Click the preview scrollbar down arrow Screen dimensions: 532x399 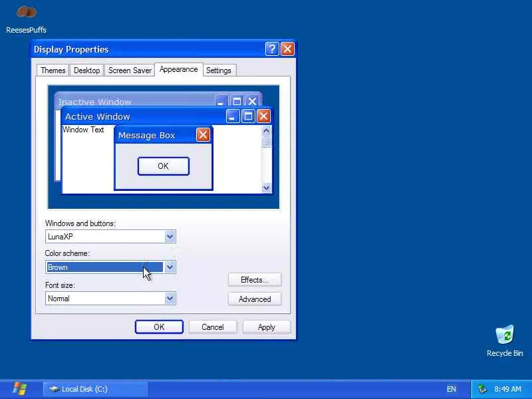click(x=267, y=188)
